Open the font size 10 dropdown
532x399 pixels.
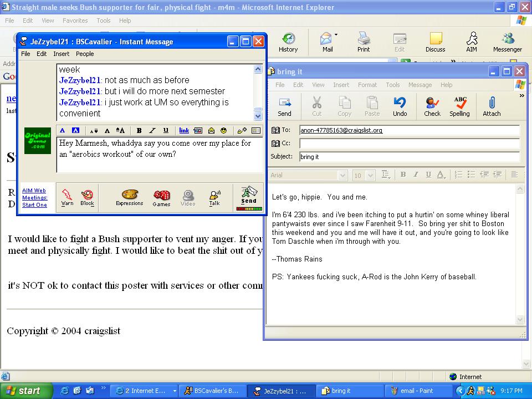[x=371, y=176]
